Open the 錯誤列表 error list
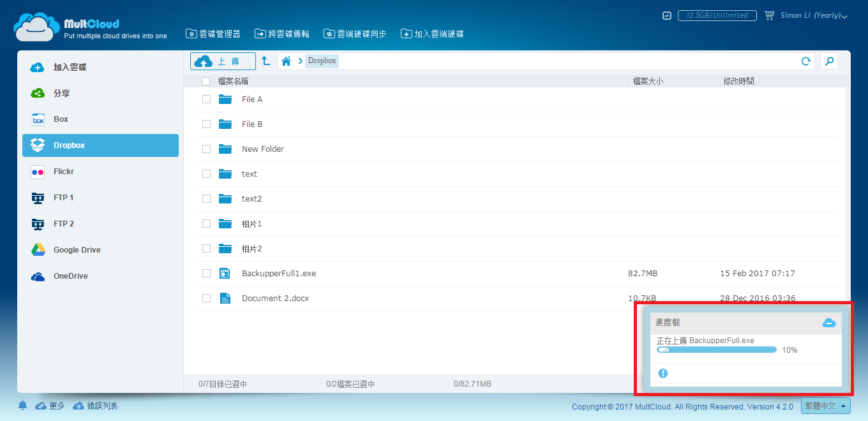The image size is (868, 421). click(x=95, y=406)
